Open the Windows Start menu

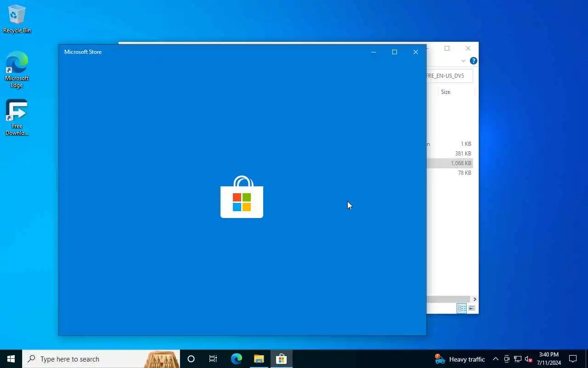click(x=11, y=359)
